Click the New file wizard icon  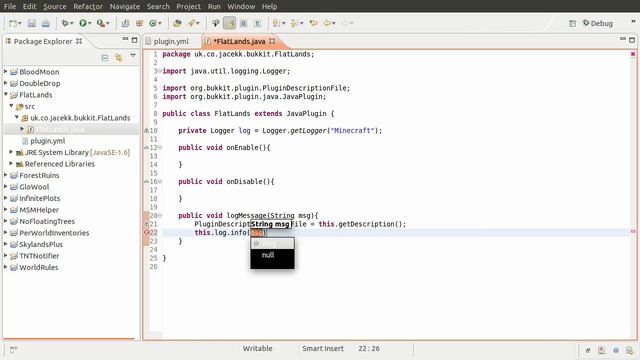point(13,23)
